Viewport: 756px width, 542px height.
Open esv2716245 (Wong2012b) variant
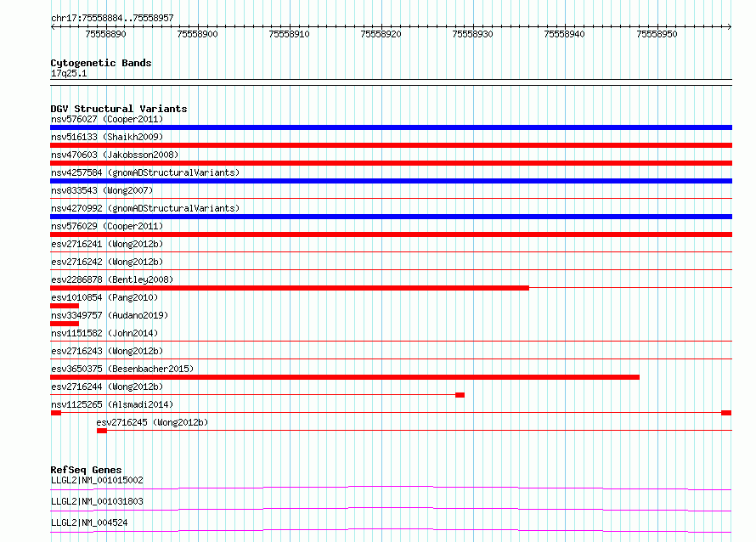point(152,422)
